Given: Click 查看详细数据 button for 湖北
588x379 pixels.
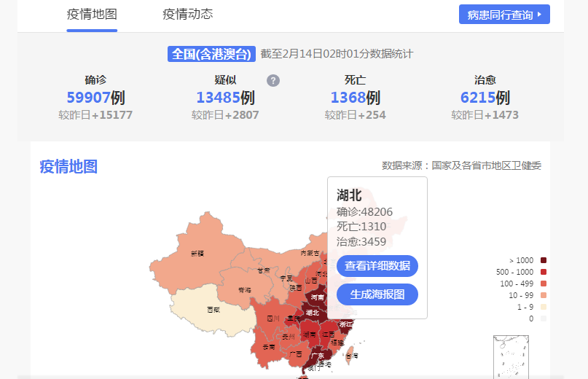Looking at the screenshot, I should click(377, 266).
